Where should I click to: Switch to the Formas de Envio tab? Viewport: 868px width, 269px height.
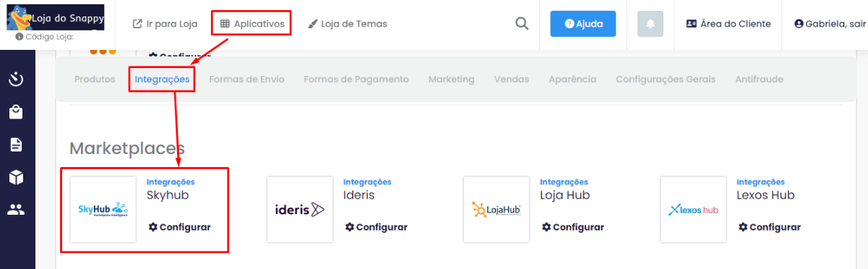[x=246, y=80]
